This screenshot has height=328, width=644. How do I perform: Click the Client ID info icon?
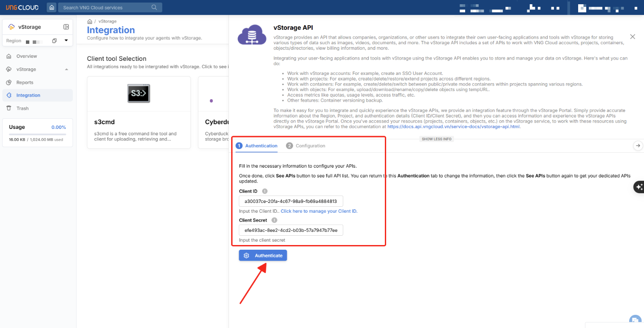point(265,191)
